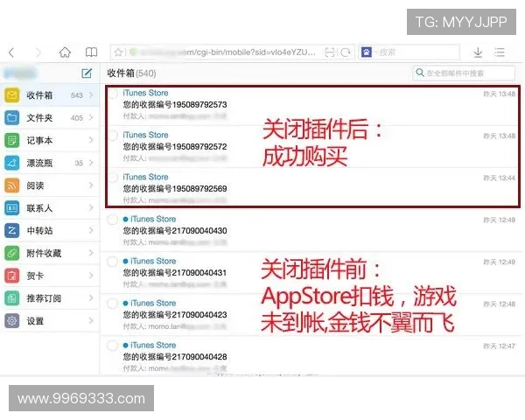Open the scan QR code icon
525x420 pixels.
[x=330, y=52]
